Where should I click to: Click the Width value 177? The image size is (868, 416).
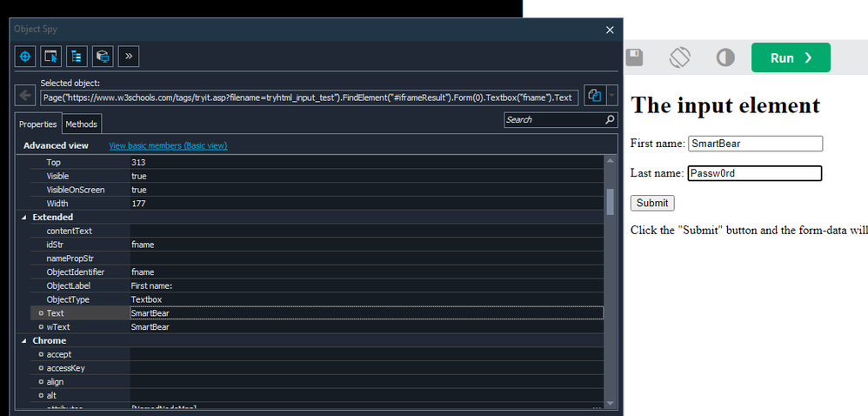(138, 204)
